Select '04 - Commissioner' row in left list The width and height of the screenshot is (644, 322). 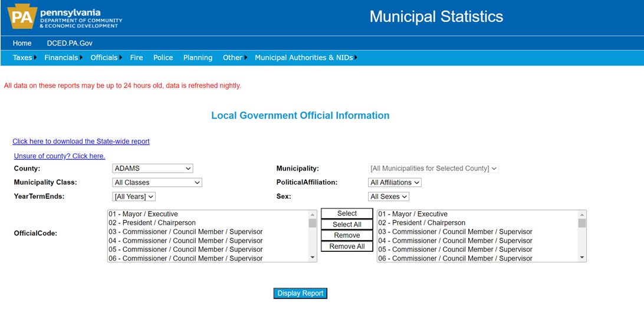point(208,241)
